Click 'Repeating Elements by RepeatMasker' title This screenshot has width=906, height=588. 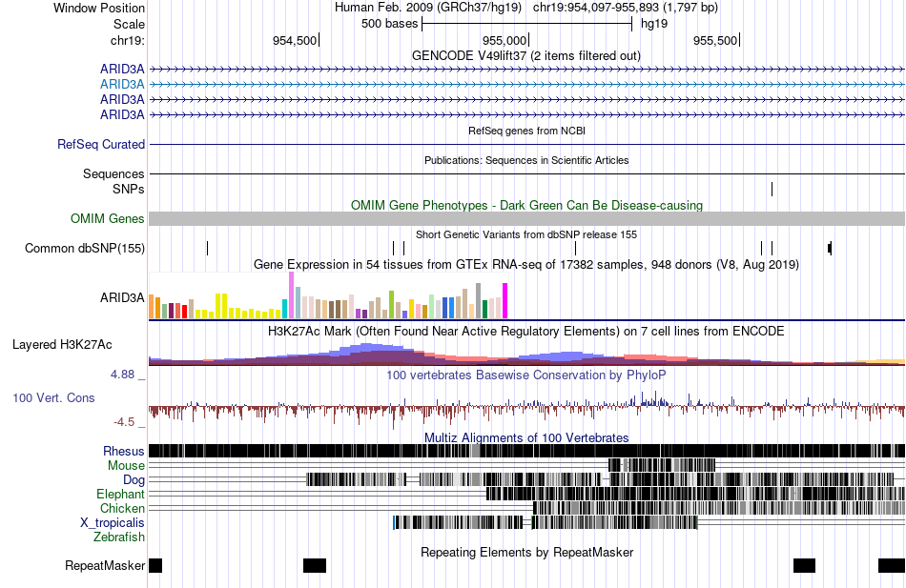[x=526, y=552]
